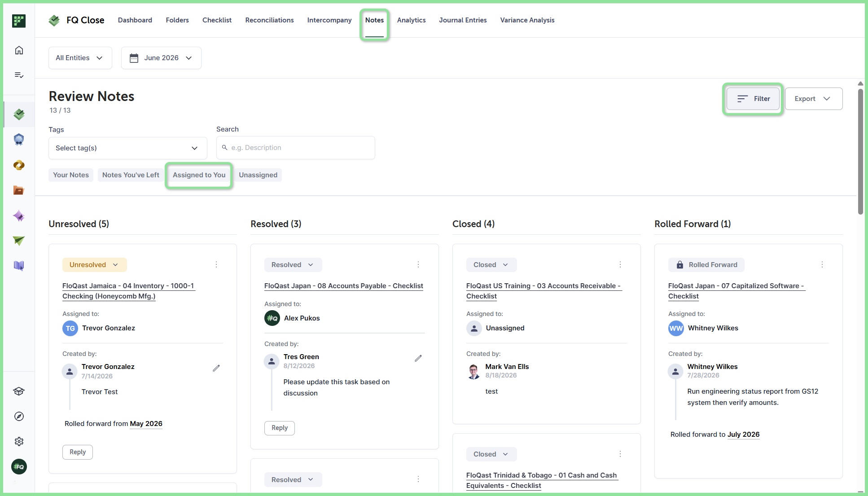Image resolution: width=868 pixels, height=496 pixels.
Task: Toggle the Assigned to You filter chip
Action: click(x=199, y=175)
